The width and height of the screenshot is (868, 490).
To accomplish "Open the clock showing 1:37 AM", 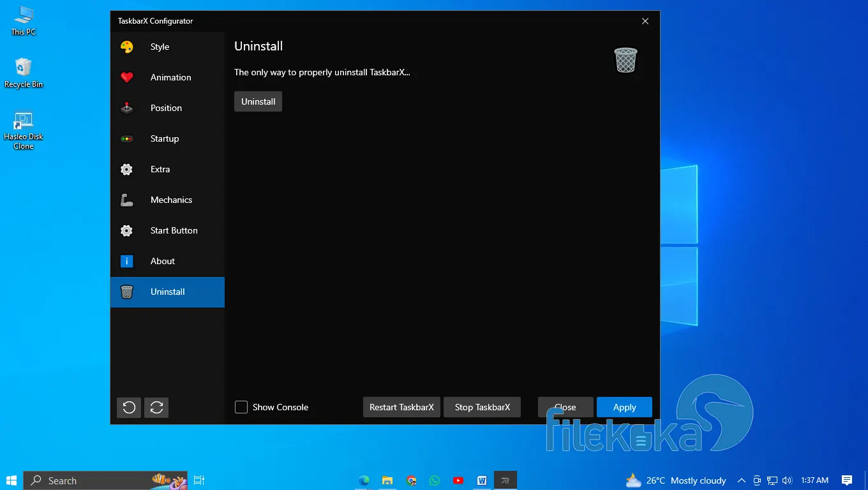I will click(814, 480).
